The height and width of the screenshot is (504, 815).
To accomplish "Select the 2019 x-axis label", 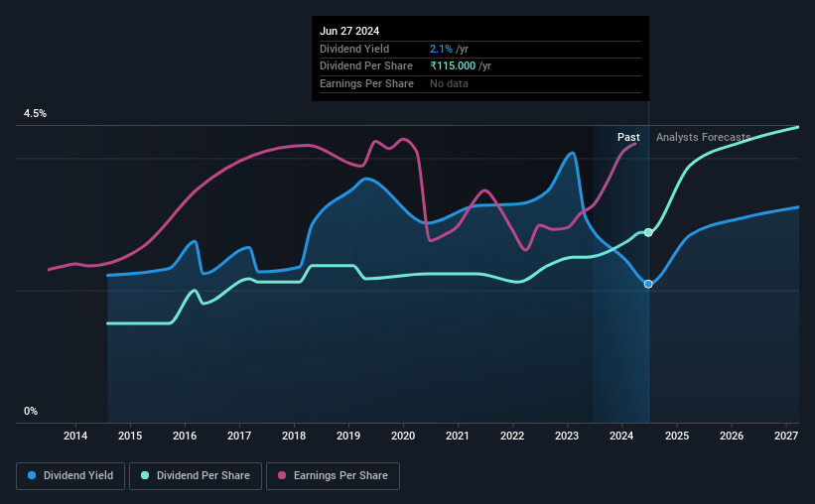I will click(348, 436).
